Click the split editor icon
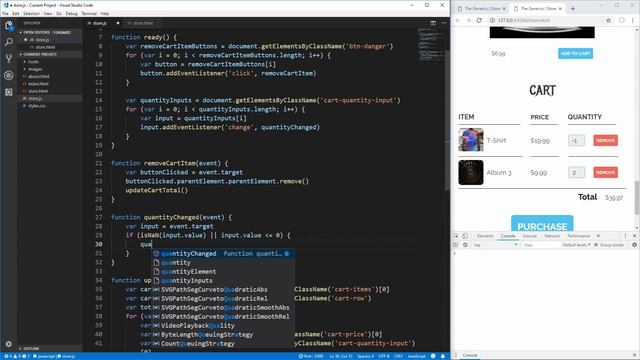 [x=433, y=23]
